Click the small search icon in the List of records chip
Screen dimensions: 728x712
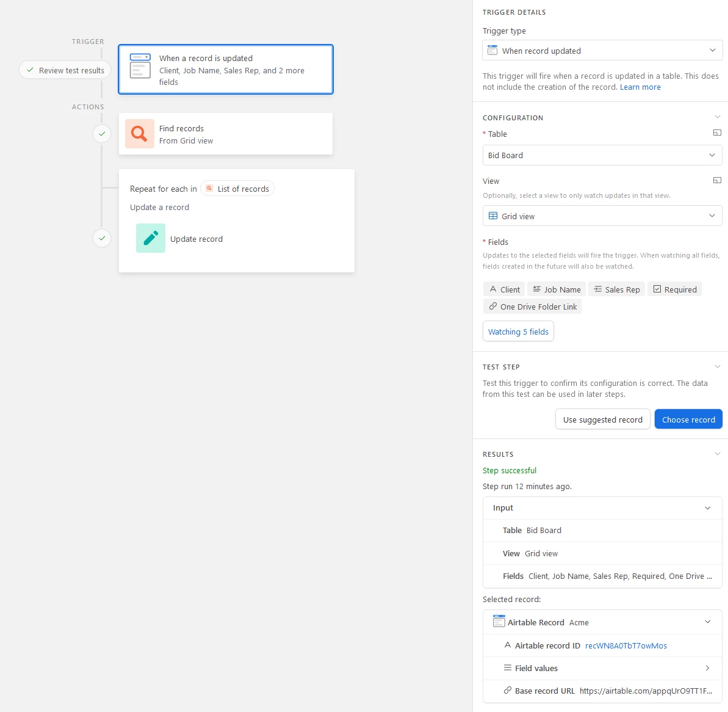click(209, 188)
